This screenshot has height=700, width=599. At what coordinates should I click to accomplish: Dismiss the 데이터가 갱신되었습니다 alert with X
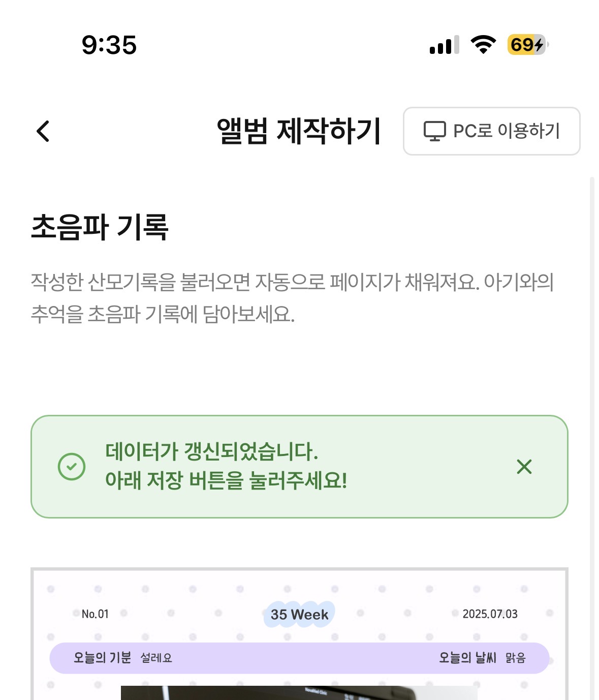tap(524, 467)
